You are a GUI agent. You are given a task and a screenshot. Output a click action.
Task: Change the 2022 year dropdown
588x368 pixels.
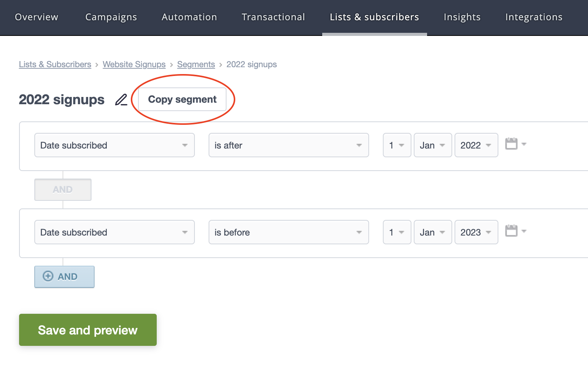[x=476, y=145]
